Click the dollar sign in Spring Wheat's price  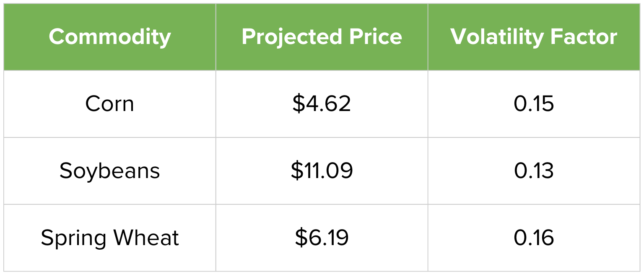pyautogui.click(x=301, y=238)
